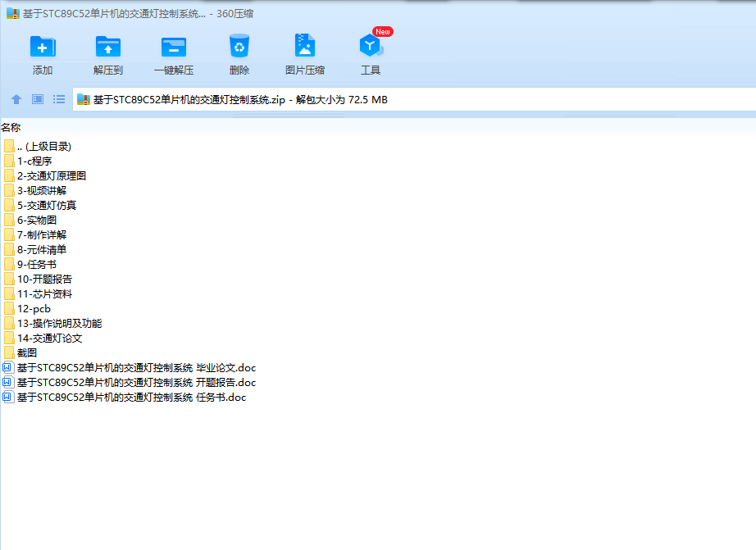Viewport: 756px width, 550px height.
Task: Click the folder icon of 12-pcb
Action: 9,308
